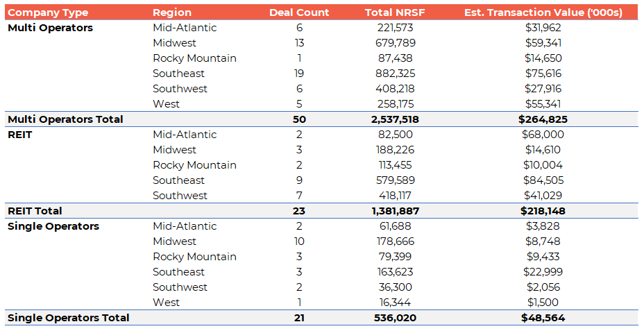Viewport: 644px width, 331px height.
Task: Select the $68,000 transaction value cell
Action: (x=542, y=135)
